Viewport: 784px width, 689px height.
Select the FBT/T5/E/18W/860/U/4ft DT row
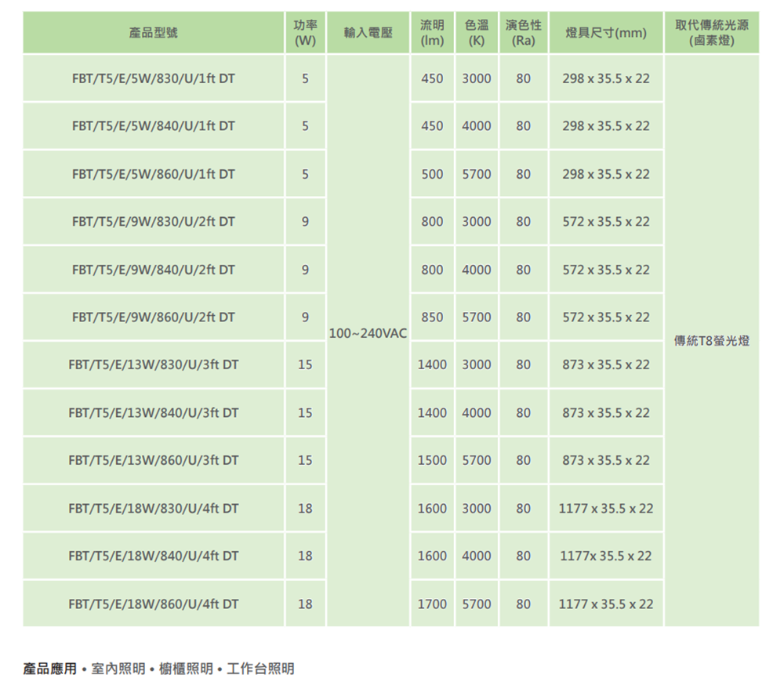390,604
